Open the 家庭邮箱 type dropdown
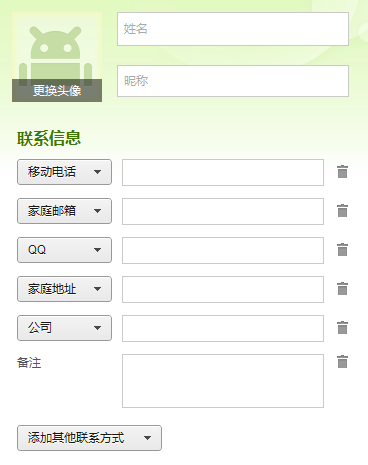Viewport: 368px width, 465px height. tap(64, 211)
